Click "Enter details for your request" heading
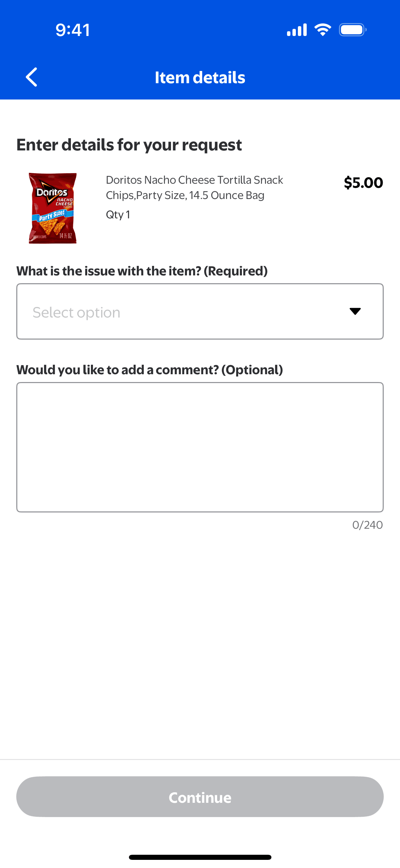 pos(129,145)
